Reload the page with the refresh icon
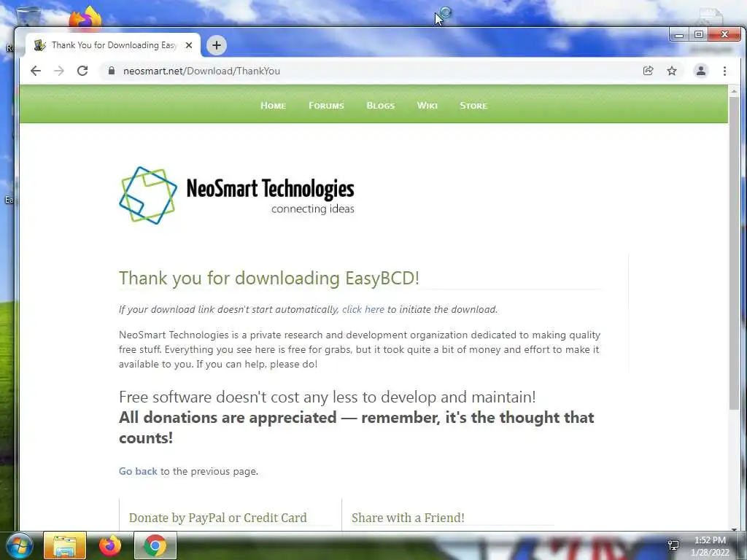The height and width of the screenshot is (560, 747). [82, 71]
